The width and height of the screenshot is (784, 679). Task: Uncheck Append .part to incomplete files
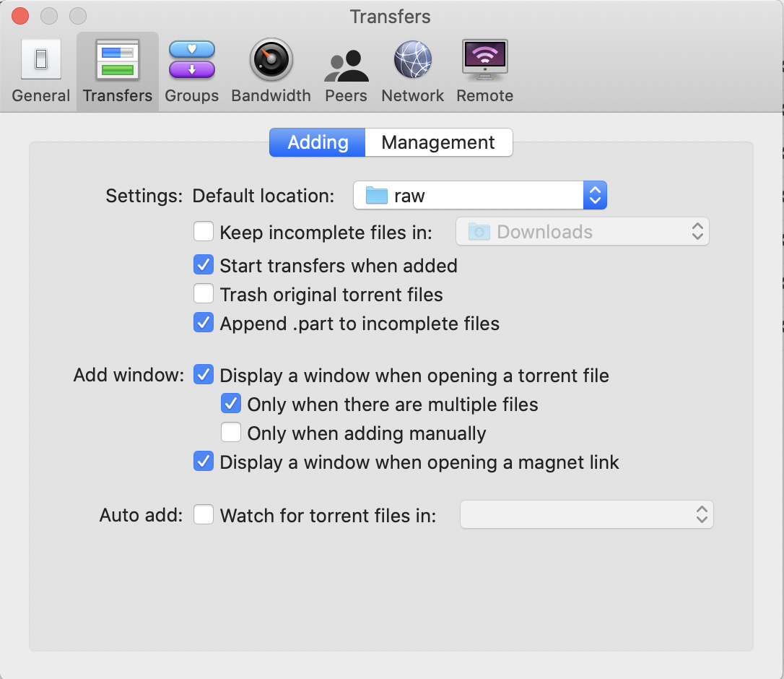pyautogui.click(x=204, y=323)
